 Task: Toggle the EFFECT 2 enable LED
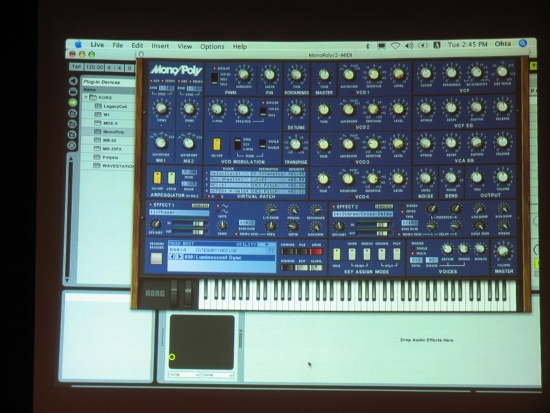point(334,207)
